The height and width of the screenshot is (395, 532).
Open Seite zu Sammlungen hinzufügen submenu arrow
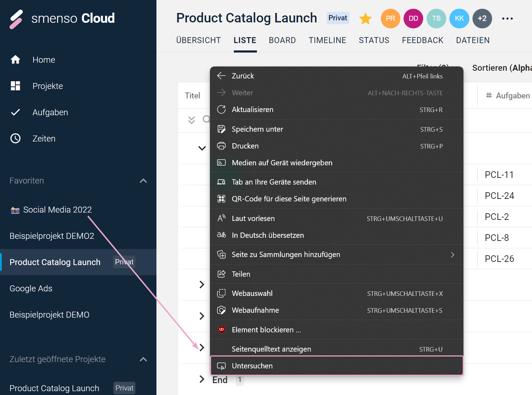453,255
